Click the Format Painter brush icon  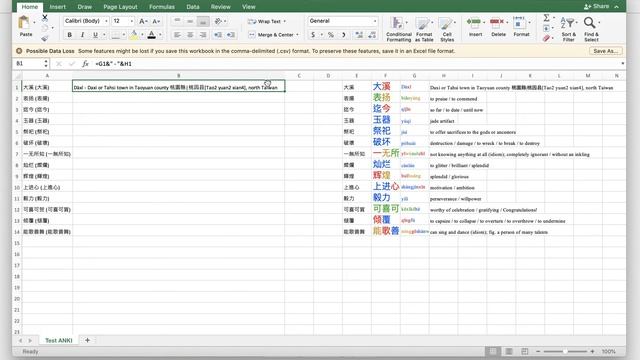[x=45, y=38]
